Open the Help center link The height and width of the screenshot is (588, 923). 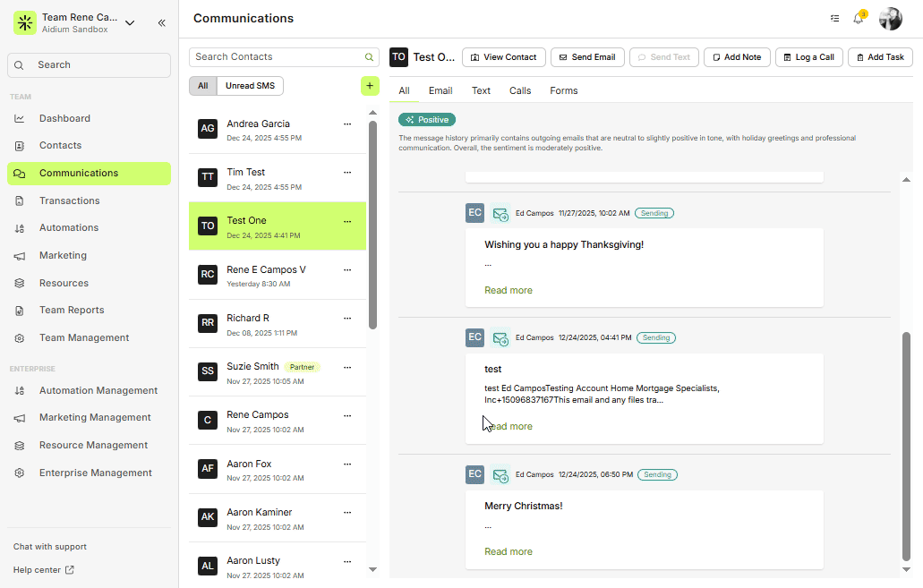tap(43, 570)
